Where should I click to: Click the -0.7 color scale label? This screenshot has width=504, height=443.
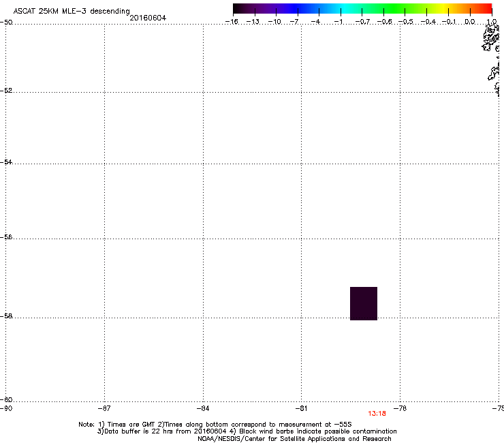(362, 22)
